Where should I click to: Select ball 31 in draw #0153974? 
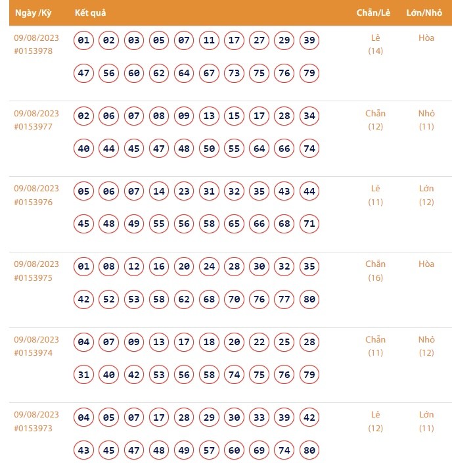point(83,374)
